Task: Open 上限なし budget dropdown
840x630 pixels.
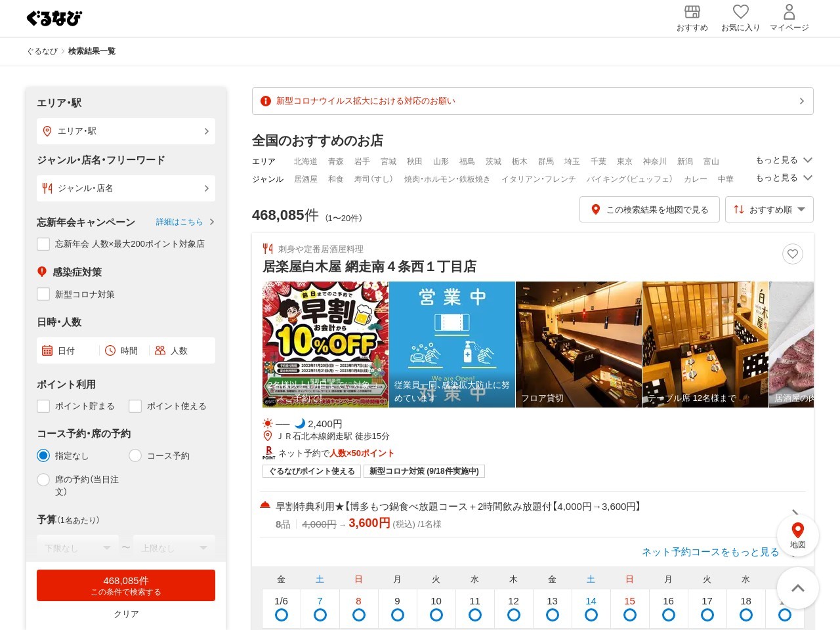Action: click(x=174, y=548)
